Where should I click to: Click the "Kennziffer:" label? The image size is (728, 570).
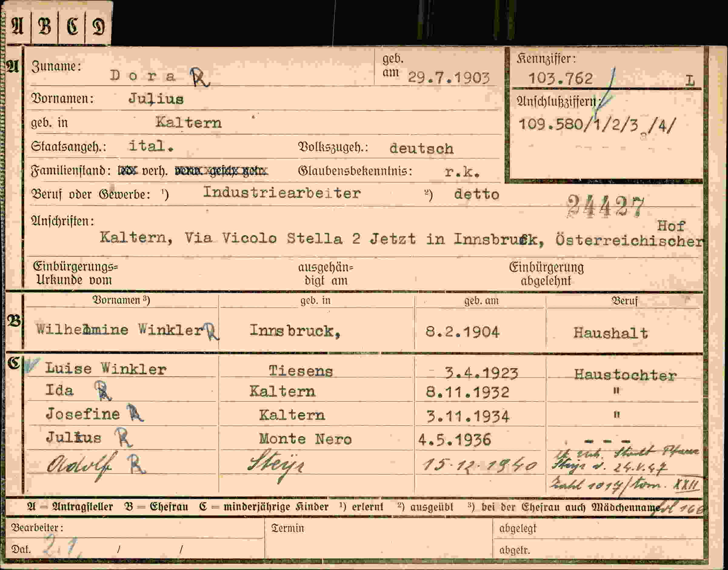tap(546, 59)
